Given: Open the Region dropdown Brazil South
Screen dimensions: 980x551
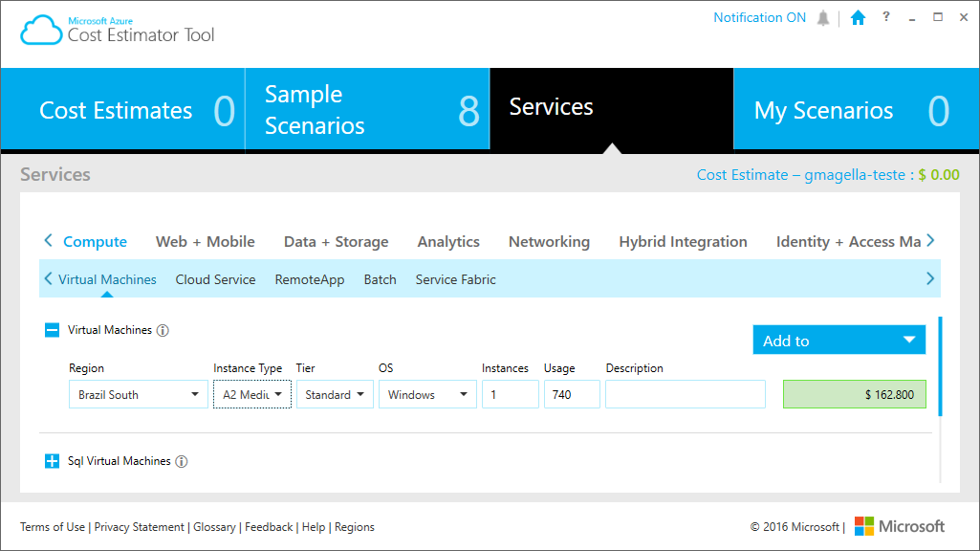Looking at the screenshot, I should pos(138,395).
